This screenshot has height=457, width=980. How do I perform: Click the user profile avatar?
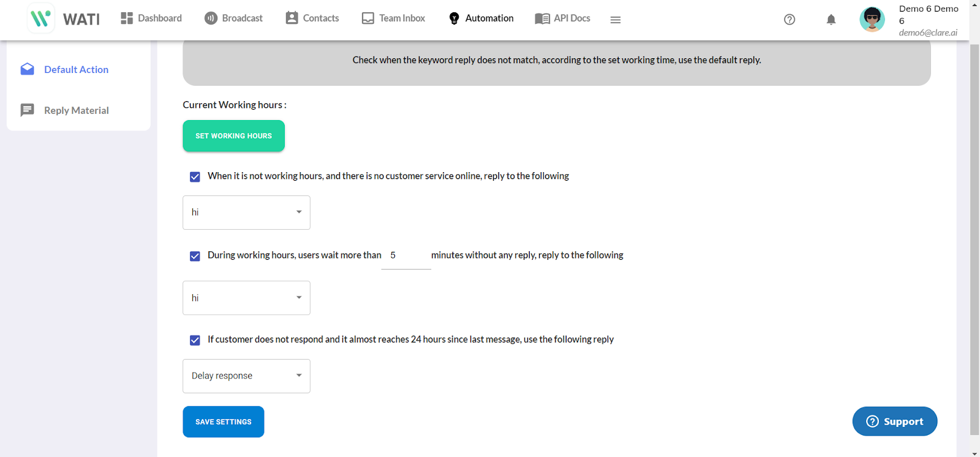(x=872, y=19)
